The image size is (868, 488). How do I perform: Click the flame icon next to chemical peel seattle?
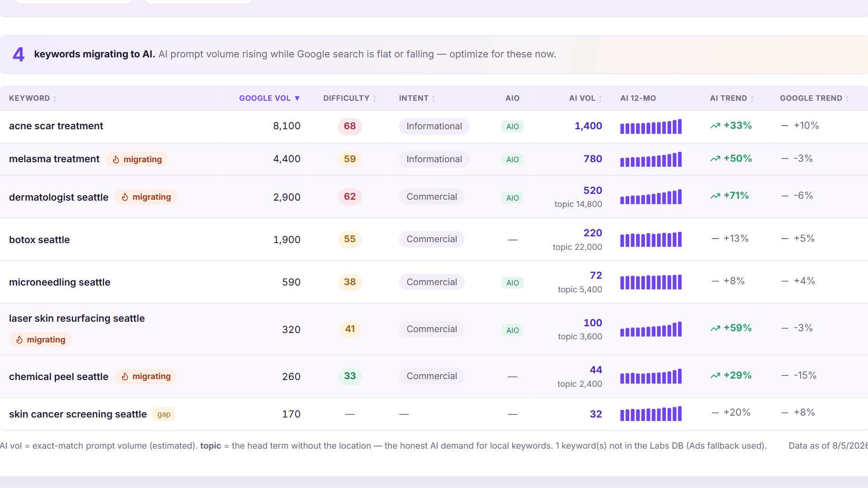point(125,376)
